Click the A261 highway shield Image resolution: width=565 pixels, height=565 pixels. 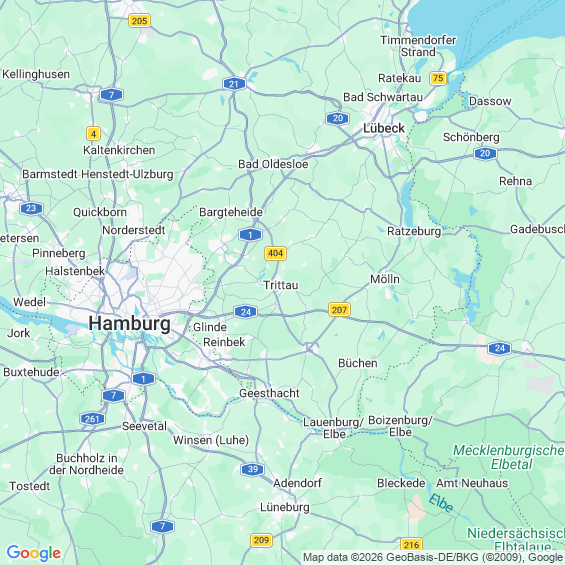92,419
